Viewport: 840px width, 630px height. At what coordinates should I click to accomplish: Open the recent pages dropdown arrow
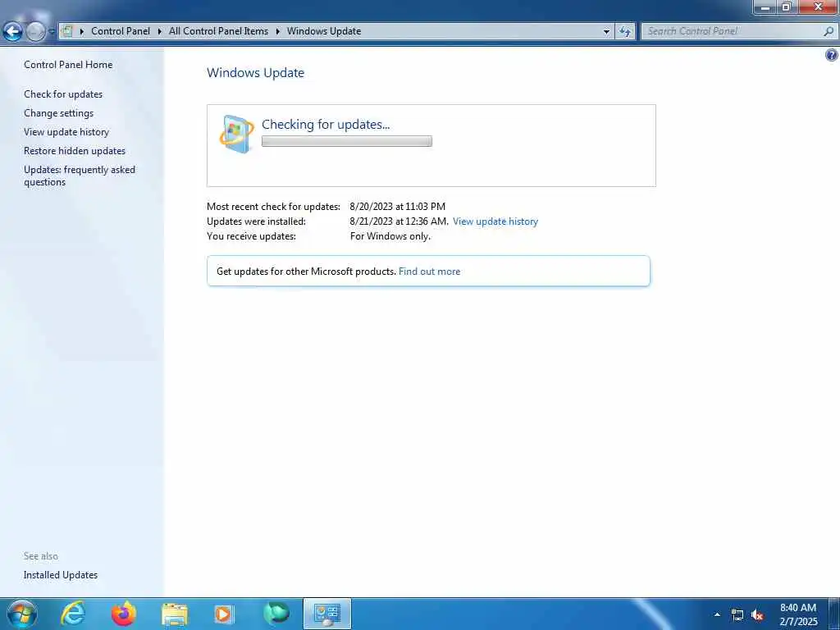click(x=51, y=32)
